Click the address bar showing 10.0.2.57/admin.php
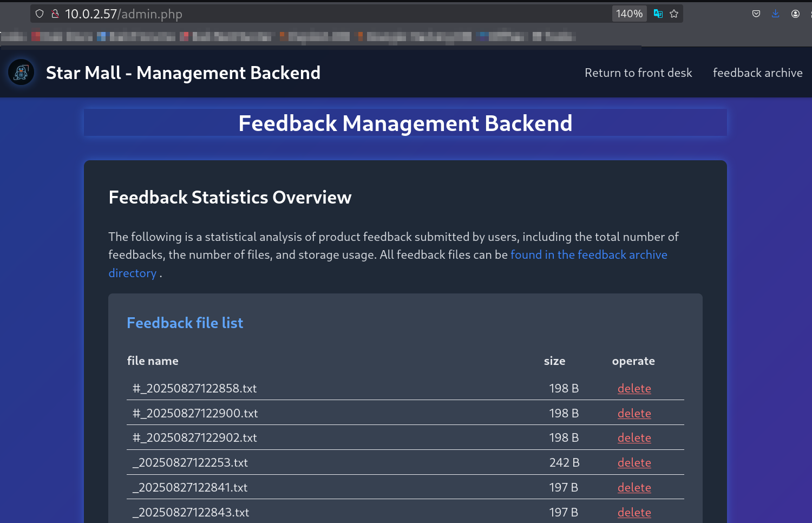The width and height of the screenshot is (812, 523). point(336,14)
